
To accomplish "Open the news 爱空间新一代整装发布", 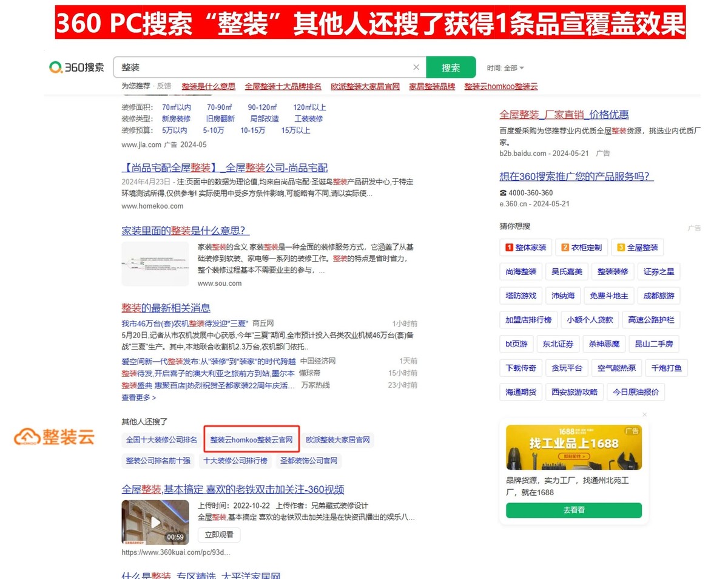I will [208, 361].
